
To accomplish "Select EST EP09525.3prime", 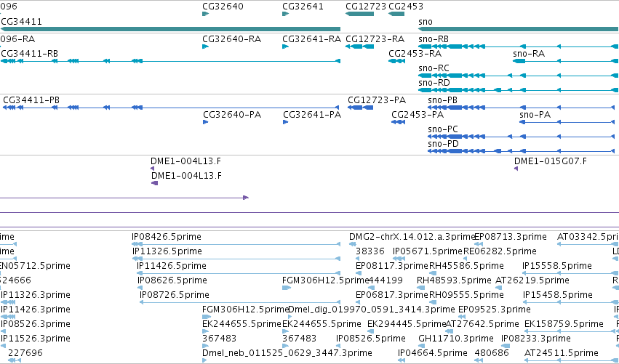I will (x=494, y=310).
